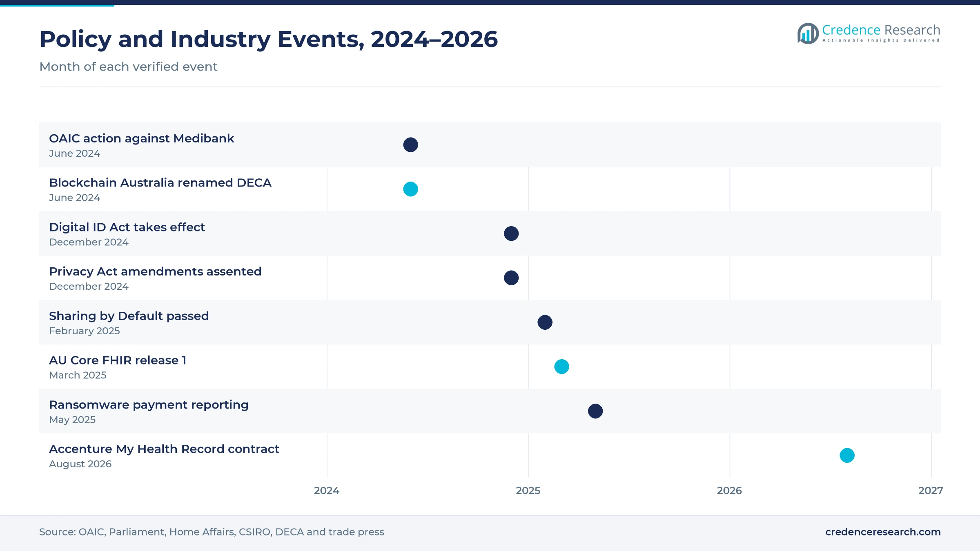Click the label Digital ID Act takes effect
Viewport: 980px width, 551px height.
click(x=127, y=227)
